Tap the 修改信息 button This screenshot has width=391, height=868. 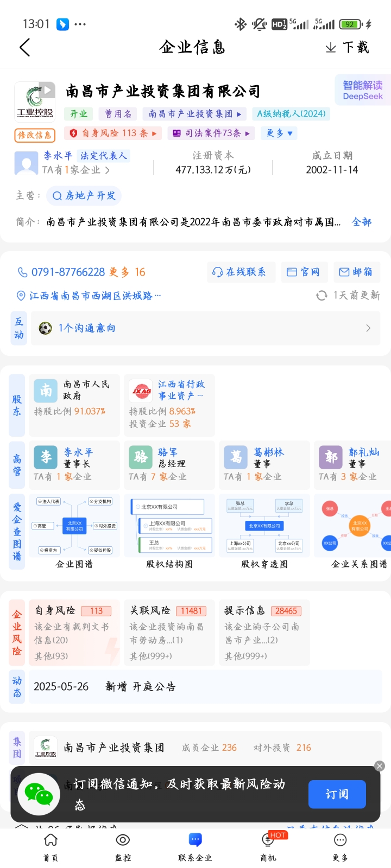pos(35,135)
